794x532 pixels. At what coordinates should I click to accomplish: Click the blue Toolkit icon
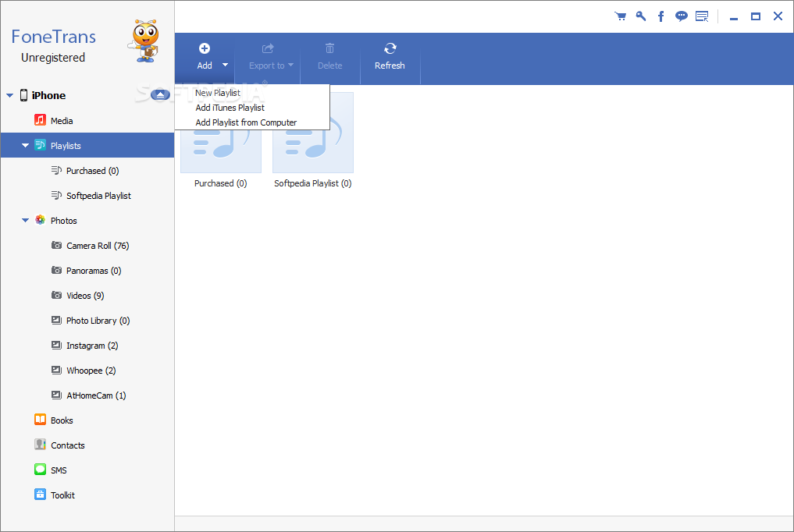pyautogui.click(x=40, y=494)
